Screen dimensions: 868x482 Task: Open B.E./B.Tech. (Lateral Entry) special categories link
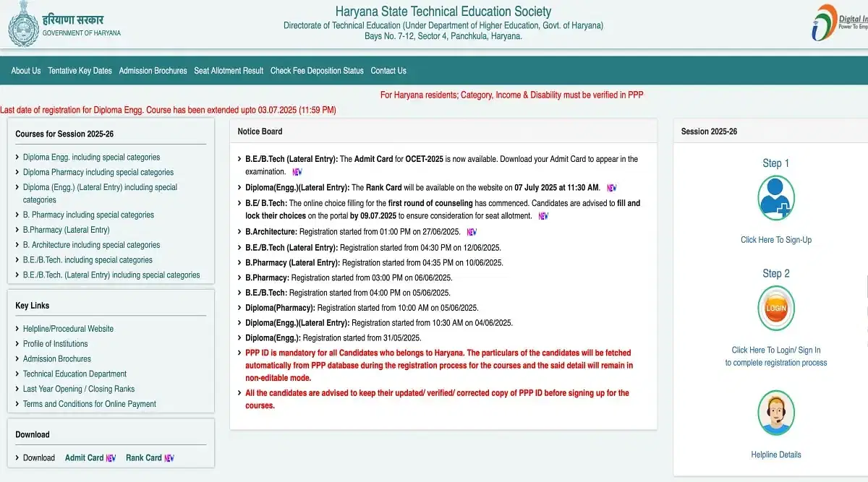click(111, 275)
